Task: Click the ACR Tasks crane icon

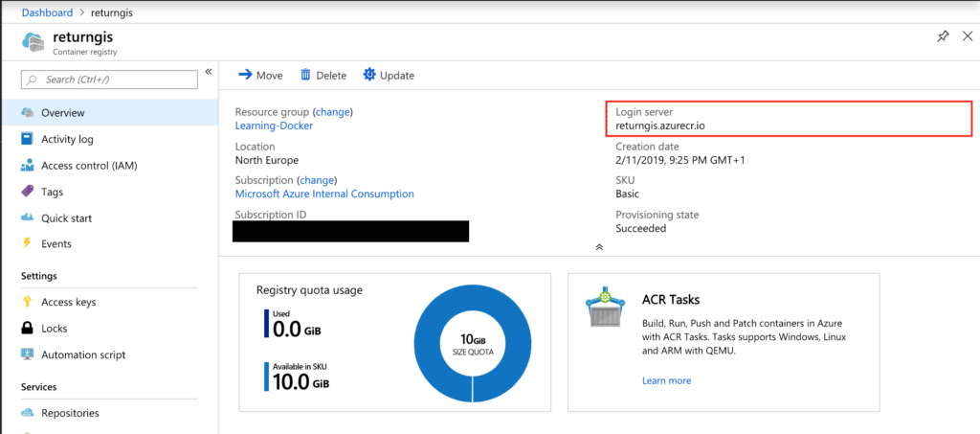Action: pos(605,307)
